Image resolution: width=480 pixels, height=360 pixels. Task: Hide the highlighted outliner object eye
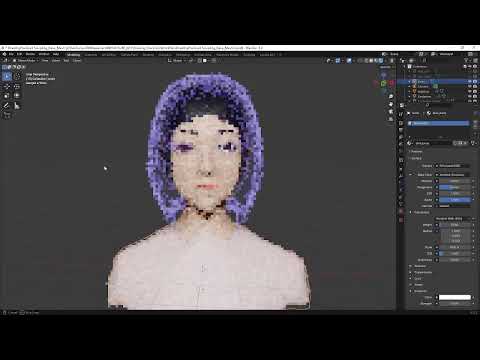click(470, 81)
